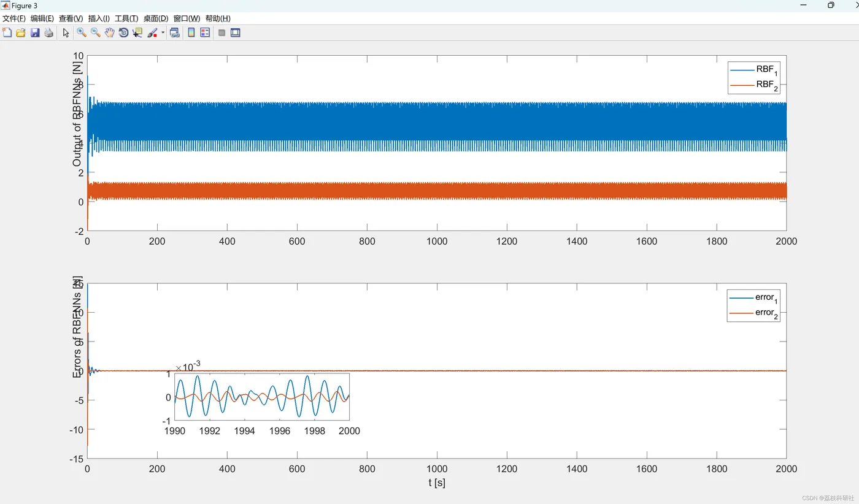Open the 帮助(H) Help menu
859x504 pixels.
click(x=218, y=18)
